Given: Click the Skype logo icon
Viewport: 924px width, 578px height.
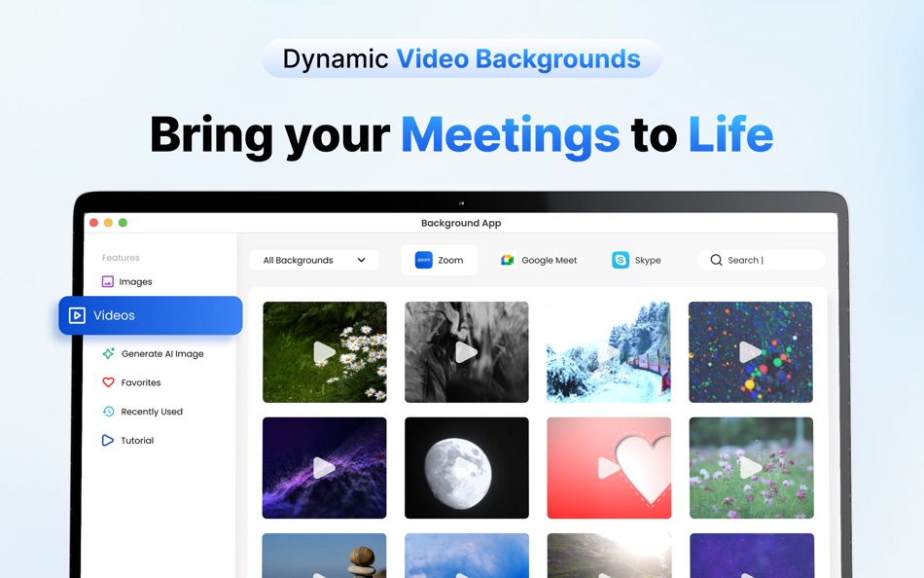Looking at the screenshot, I should click(x=620, y=260).
